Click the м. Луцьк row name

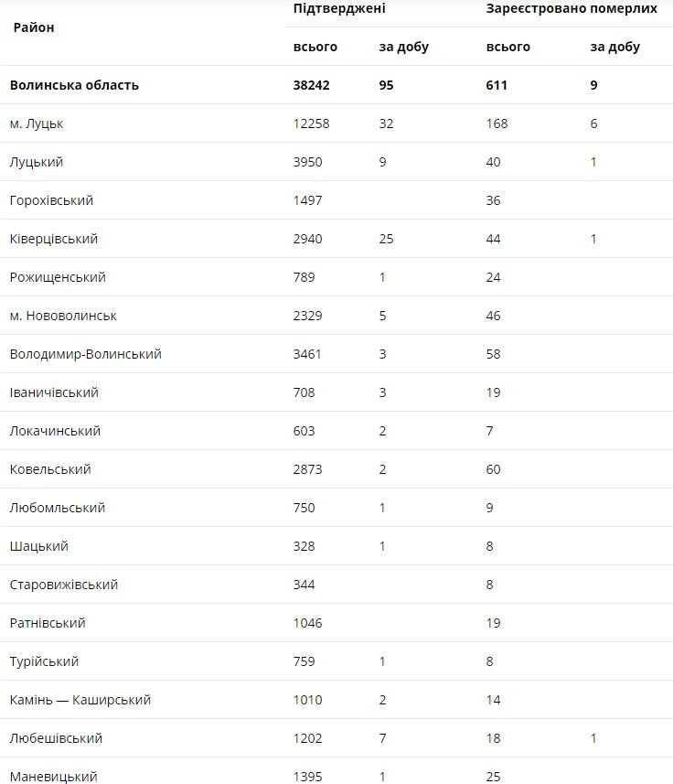coord(37,124)
